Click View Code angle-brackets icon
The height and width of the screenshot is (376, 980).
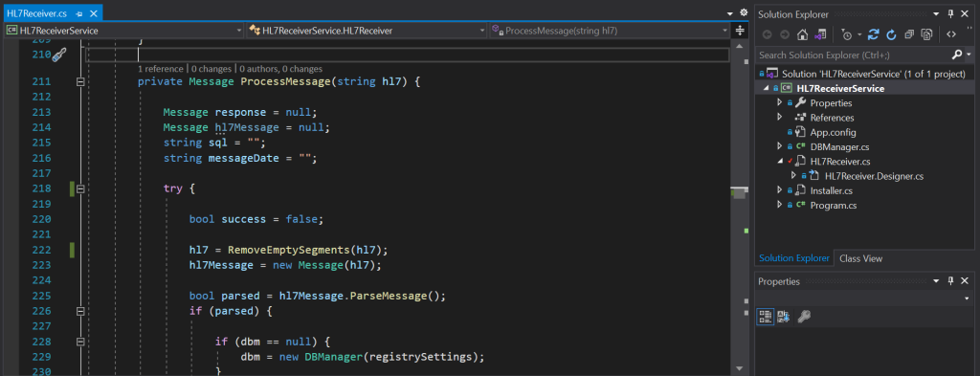pyautogui.click(x=951, y=34)
